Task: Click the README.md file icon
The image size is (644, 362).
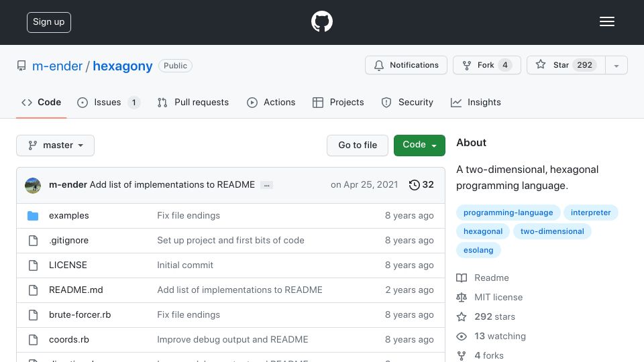Action: 34,290
